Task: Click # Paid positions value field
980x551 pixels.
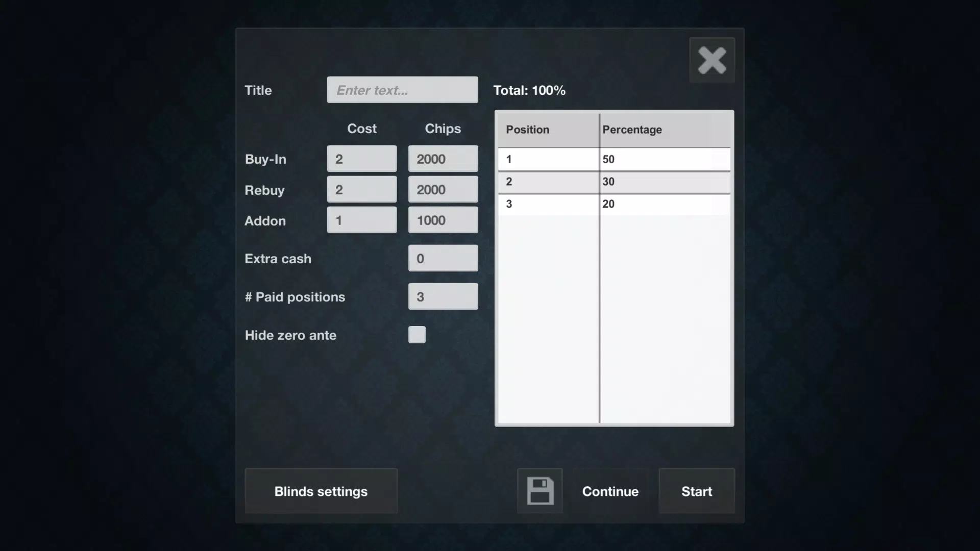Action: coord(443,296)
